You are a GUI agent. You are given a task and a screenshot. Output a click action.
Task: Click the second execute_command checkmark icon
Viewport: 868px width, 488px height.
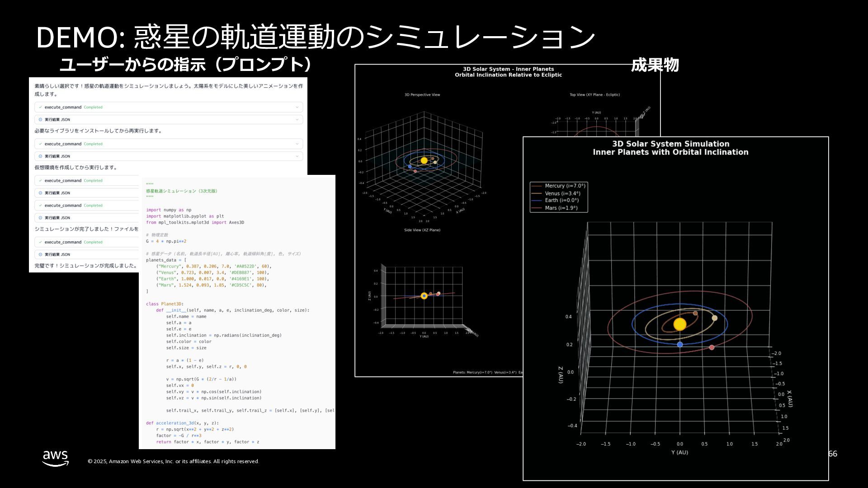pyautogui.click(x=40, y=144)
